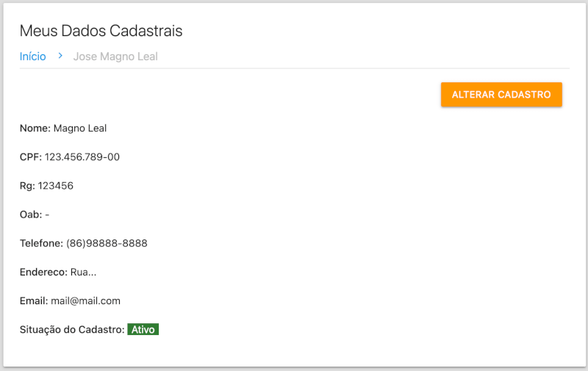The width and height of the screenshot is (588, 371).
Task: Click the green Ativo status badge
Action: tap(143, 329)
